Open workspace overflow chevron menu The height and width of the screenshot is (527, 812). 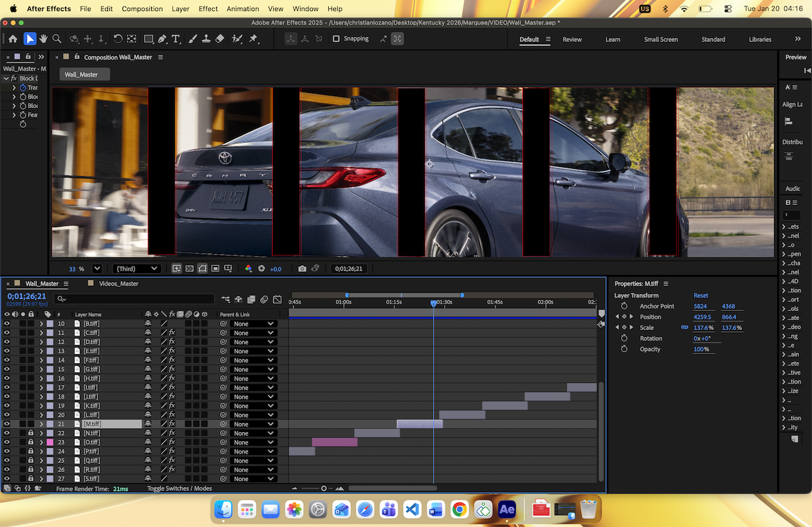pyautogui.click(x=798, y=39)
